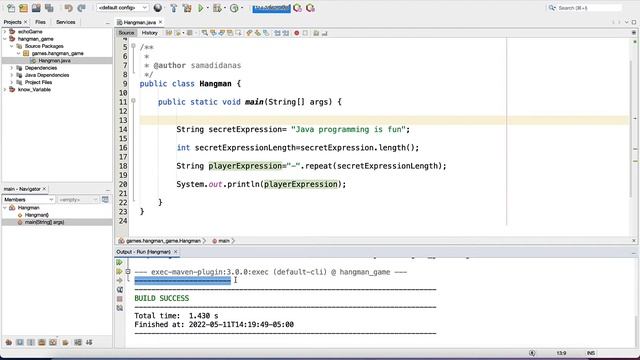
Task: Click the last profiler icon in toolbar
Action: pos(310,8)
